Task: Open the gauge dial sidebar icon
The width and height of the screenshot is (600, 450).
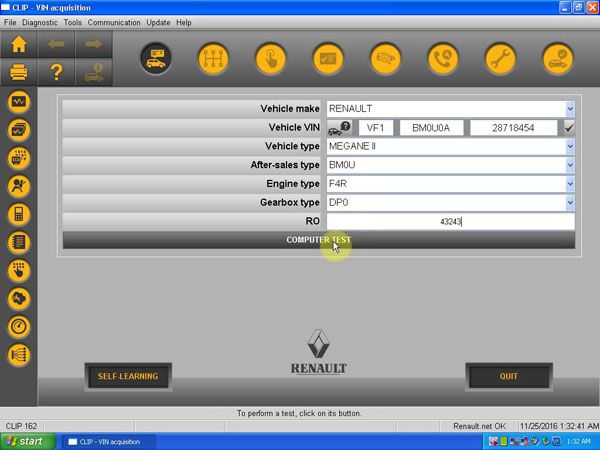Action: click(19, 326)
